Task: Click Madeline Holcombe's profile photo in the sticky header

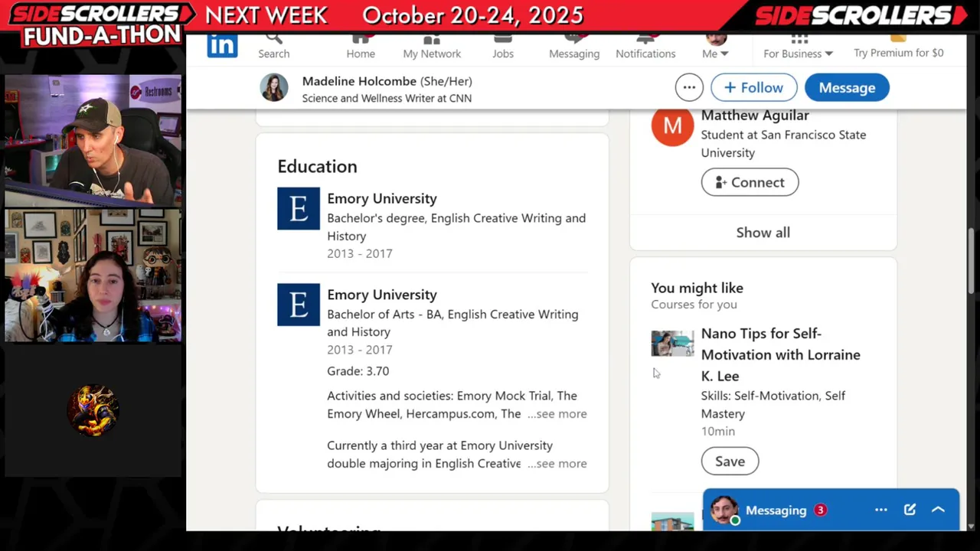Action: (x=274, y=88)
